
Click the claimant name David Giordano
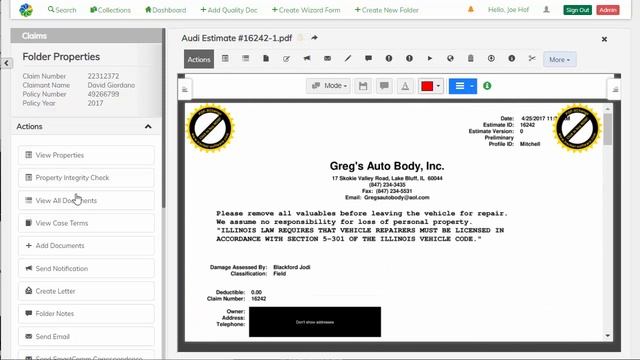pos(111,85)
